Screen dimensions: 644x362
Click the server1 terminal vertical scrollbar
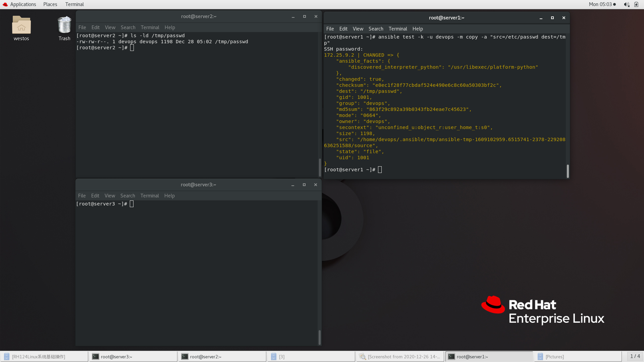pos(568,171)
